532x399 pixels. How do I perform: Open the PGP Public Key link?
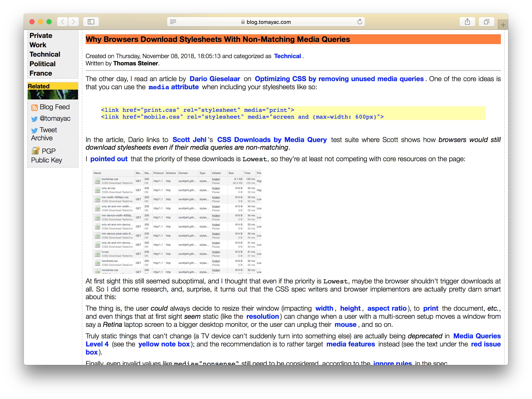pyautogui.click(x=47, y=156)
